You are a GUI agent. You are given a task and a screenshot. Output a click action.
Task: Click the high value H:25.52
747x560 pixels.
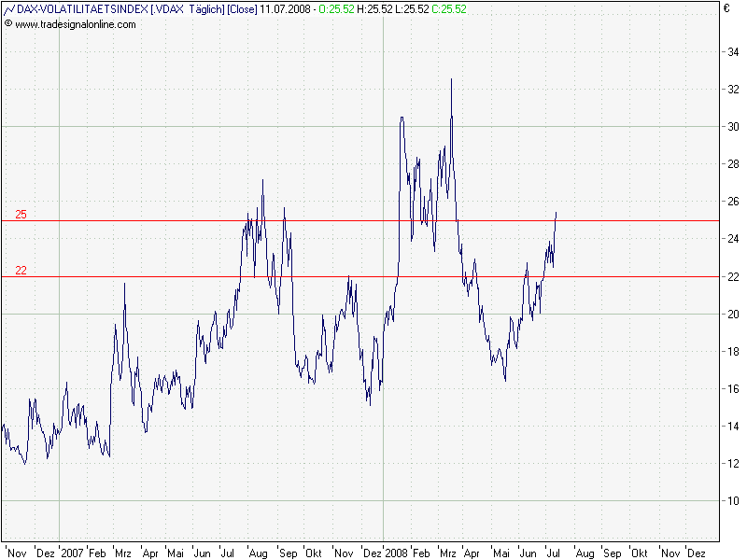tap(375, 9)
